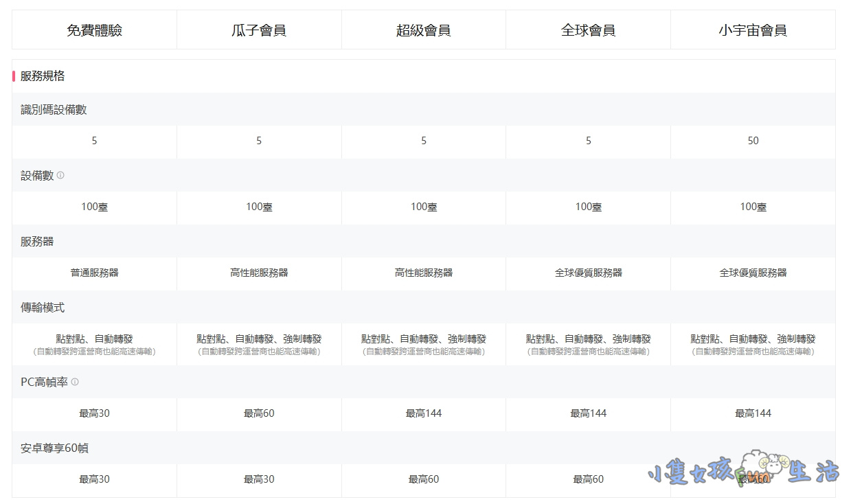Click 全球優質服務器 in the 全球會員 column

[588, 273]
